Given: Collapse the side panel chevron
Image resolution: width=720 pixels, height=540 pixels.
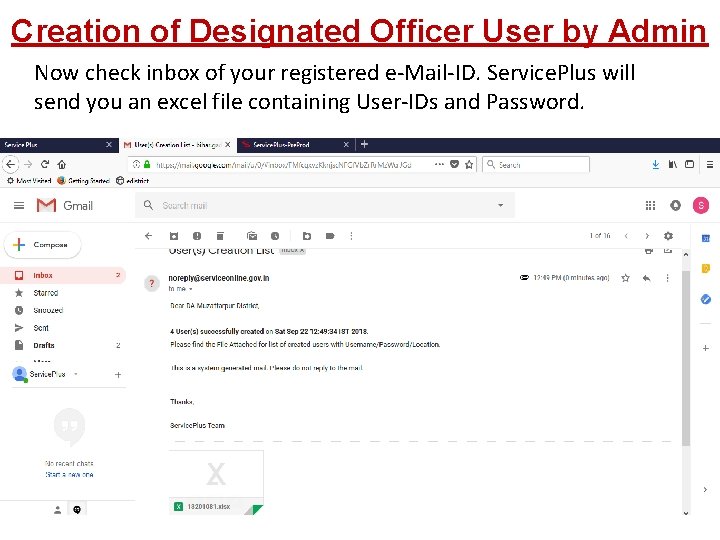Looking at the screenshot, I should [x=705, y=489].
